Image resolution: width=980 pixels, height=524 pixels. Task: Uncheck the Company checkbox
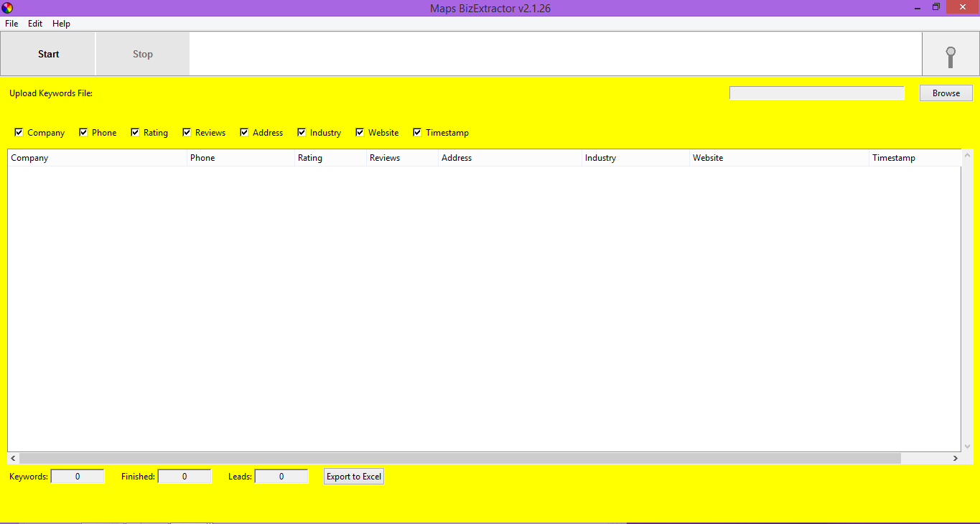[x=19, y=132]
